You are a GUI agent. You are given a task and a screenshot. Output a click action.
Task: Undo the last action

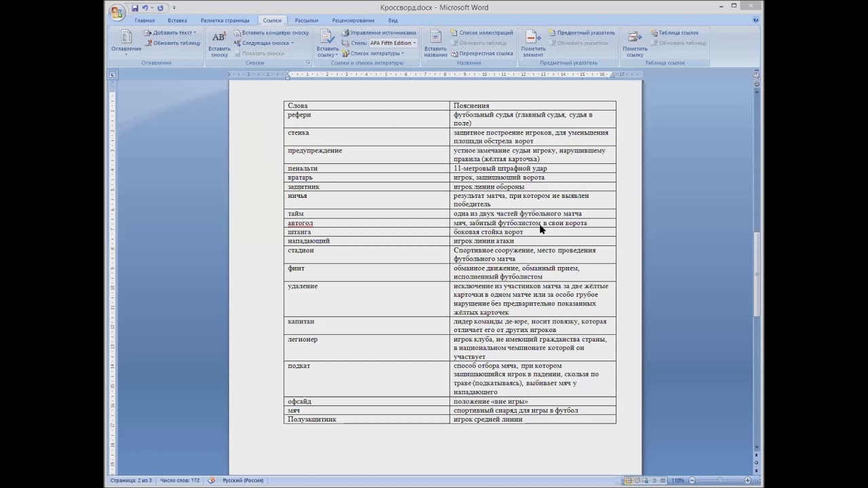[145, 8]
